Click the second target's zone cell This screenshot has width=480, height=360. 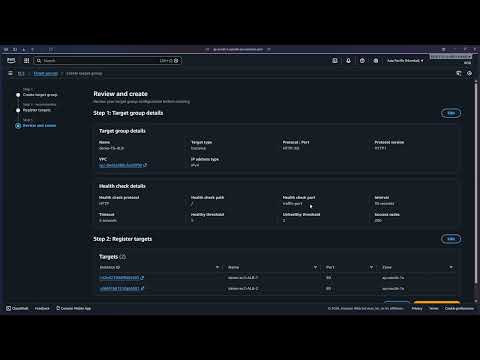pos(393,288)
